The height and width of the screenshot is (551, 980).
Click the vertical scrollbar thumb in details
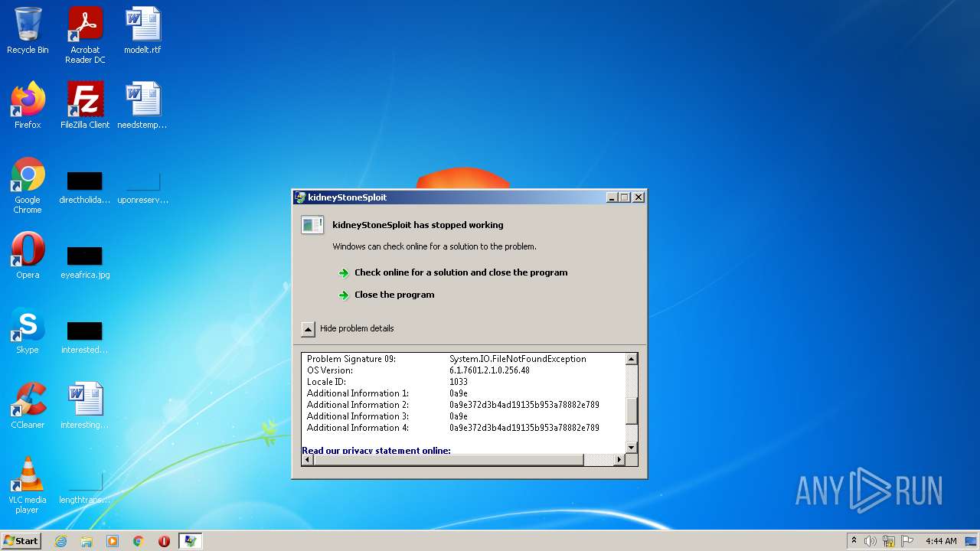[632, 411]
